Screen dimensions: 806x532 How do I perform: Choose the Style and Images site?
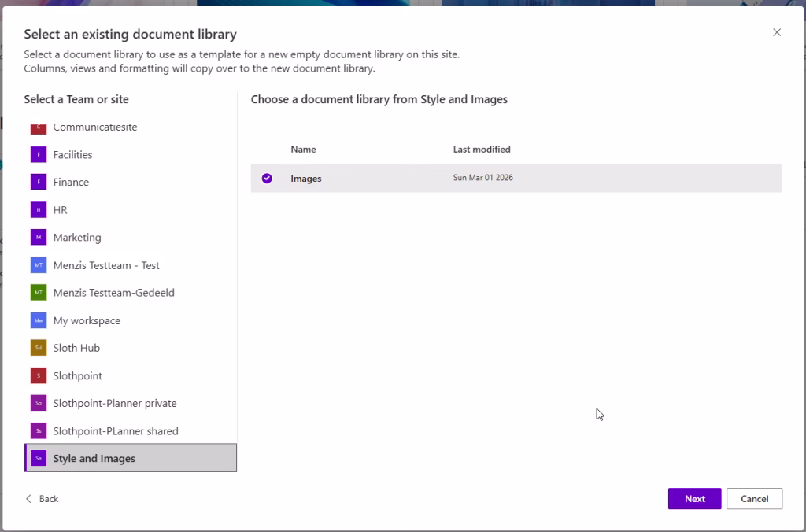pos(94,459)
